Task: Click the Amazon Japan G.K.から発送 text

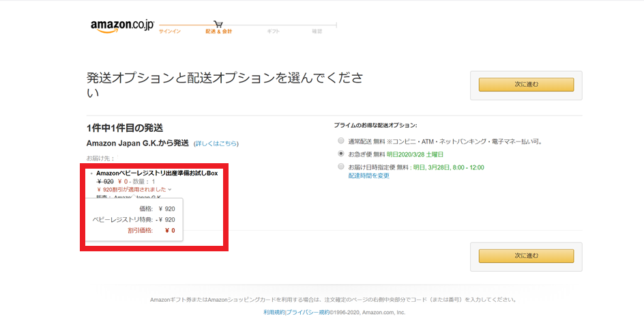Action: tap(138, 143)
